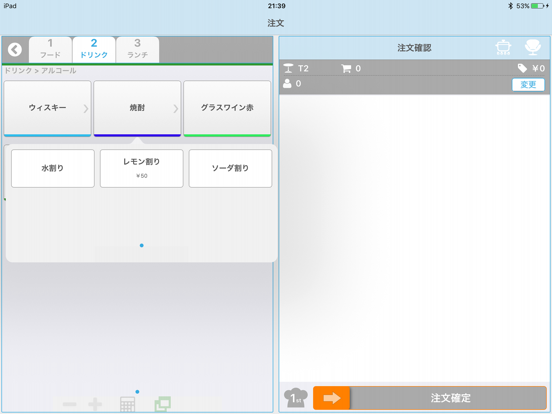This screenshot has height=414, width=552.
Task: Tap the back arrow button
Action: point(15,50)
